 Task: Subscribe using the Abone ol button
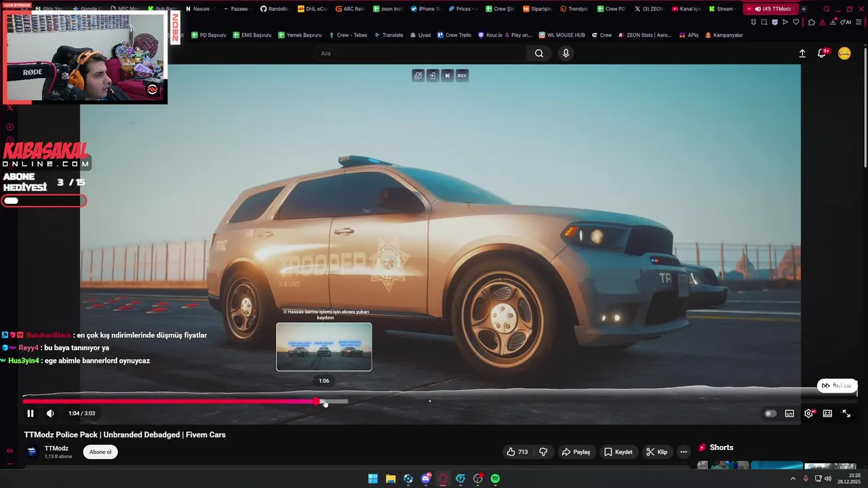tap(100, 452)
